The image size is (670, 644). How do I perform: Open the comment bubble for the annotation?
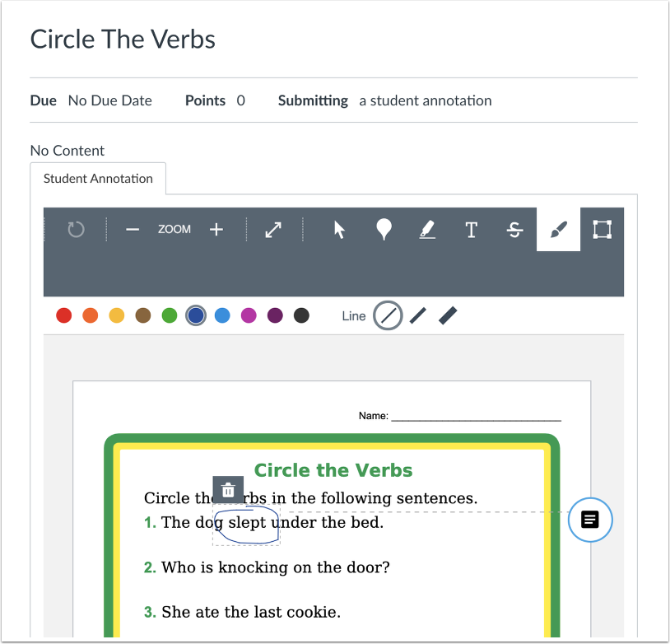point(590,520)
